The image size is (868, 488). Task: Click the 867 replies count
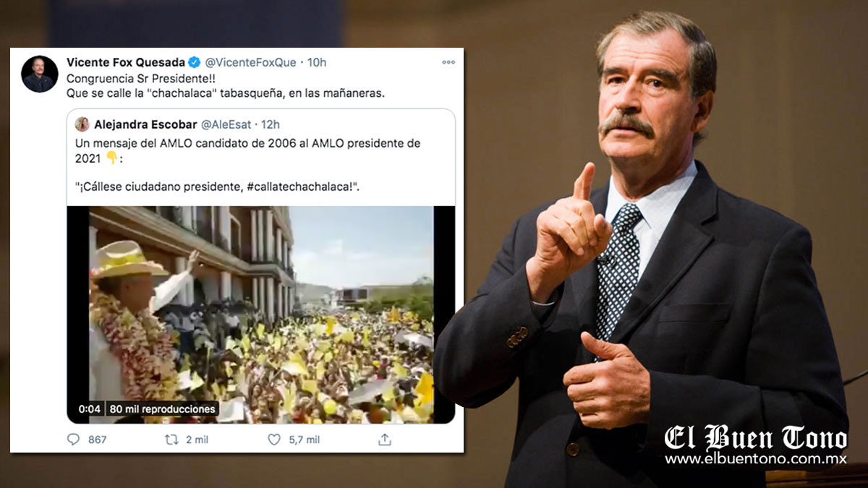(x=97, y=440)
